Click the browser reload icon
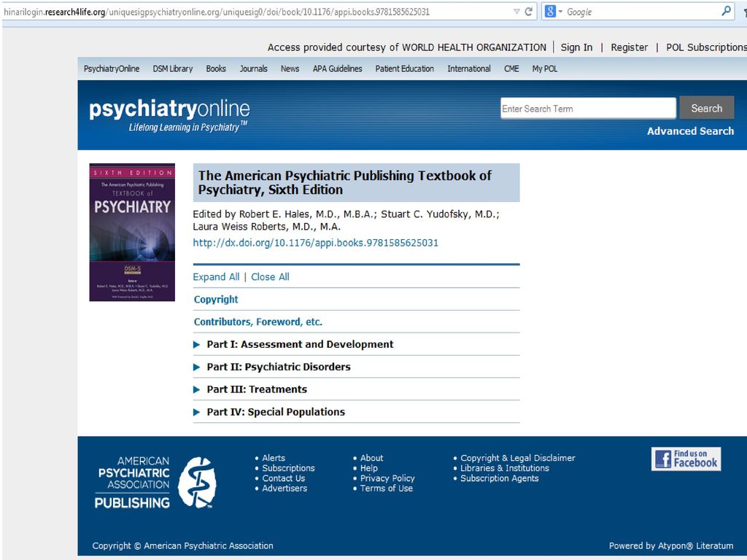747x560 pixels. 528,12
